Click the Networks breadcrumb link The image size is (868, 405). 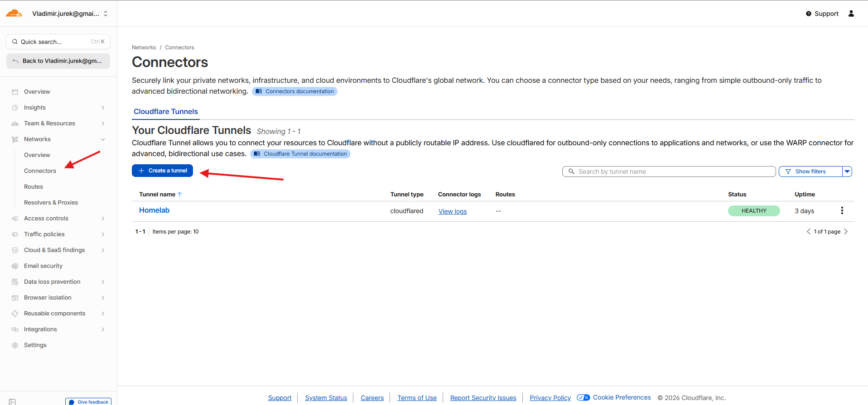[x=144, y=48]
